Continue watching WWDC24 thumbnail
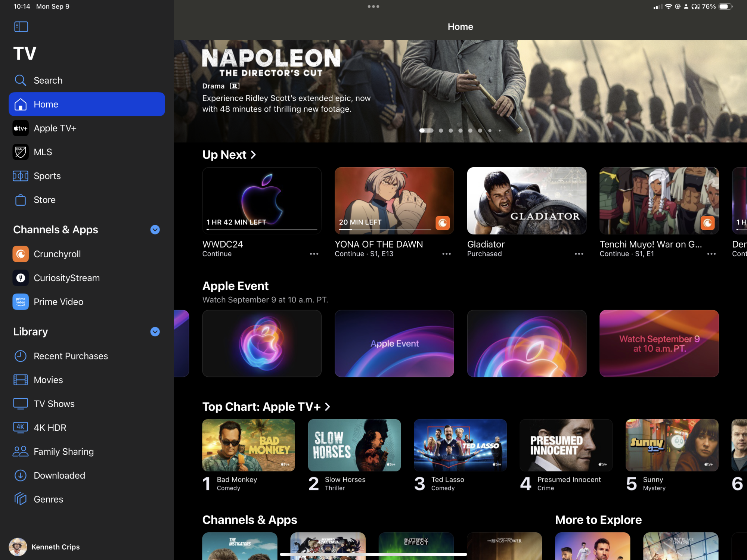This screenshot has height=560, width=747. point(261,200)
